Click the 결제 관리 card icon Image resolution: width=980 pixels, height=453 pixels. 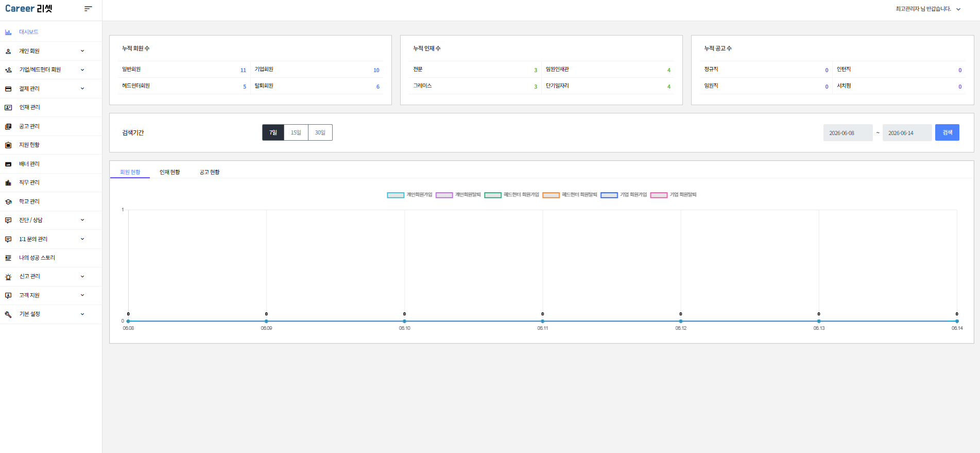tap(8, 89)
